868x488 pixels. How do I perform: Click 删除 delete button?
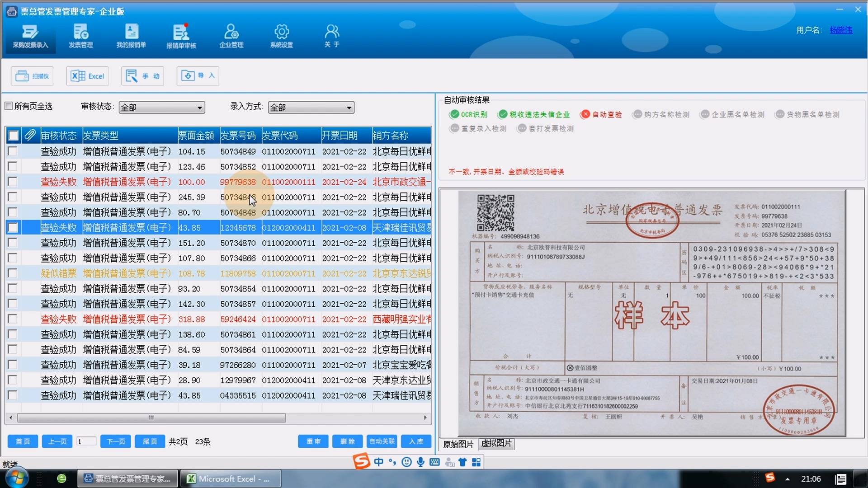[347, 441]
